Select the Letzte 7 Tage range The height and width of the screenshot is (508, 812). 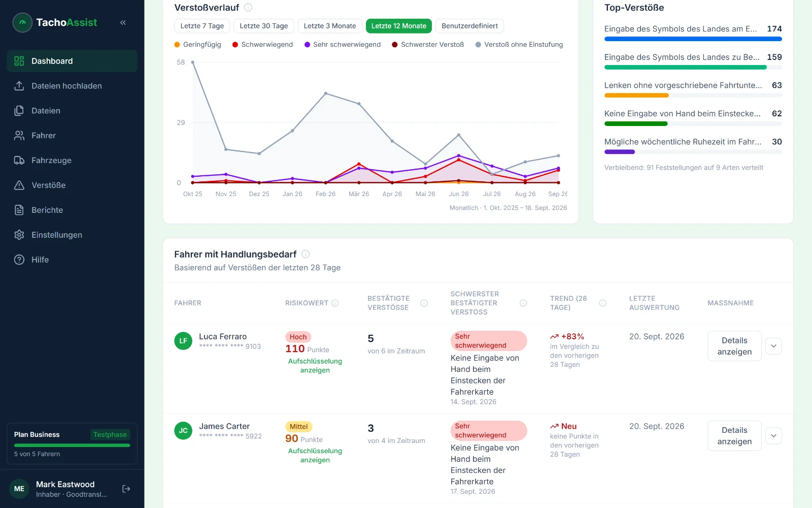pyautogui.click(x=202, y=26)
